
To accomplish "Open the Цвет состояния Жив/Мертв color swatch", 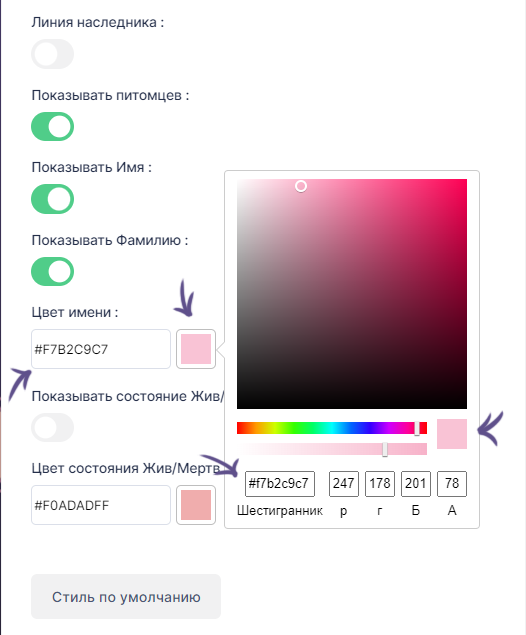I will point(196,505).
